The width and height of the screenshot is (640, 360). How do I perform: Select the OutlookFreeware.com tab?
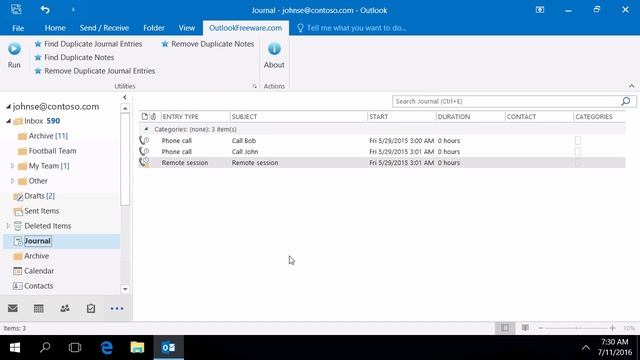(x=245, y=28)
